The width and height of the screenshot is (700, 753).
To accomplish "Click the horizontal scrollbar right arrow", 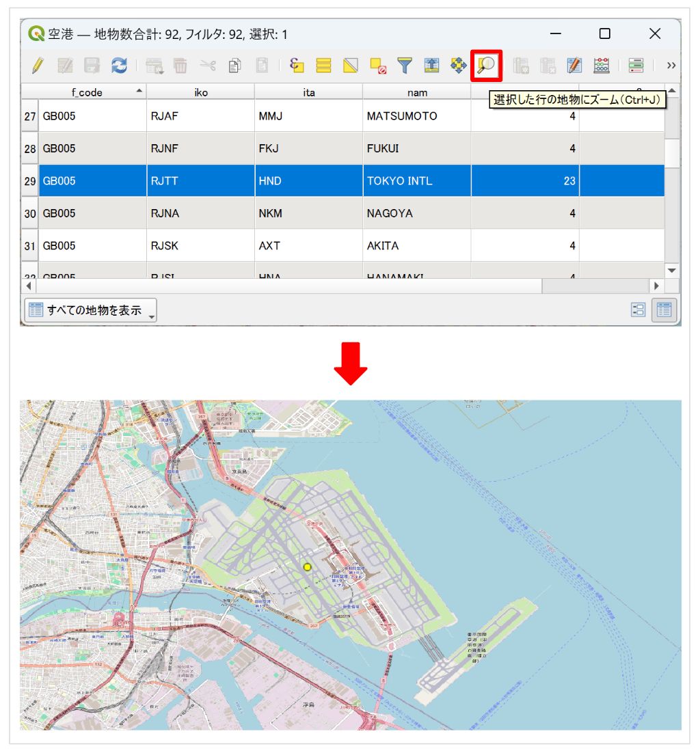I will pos(656,286).
